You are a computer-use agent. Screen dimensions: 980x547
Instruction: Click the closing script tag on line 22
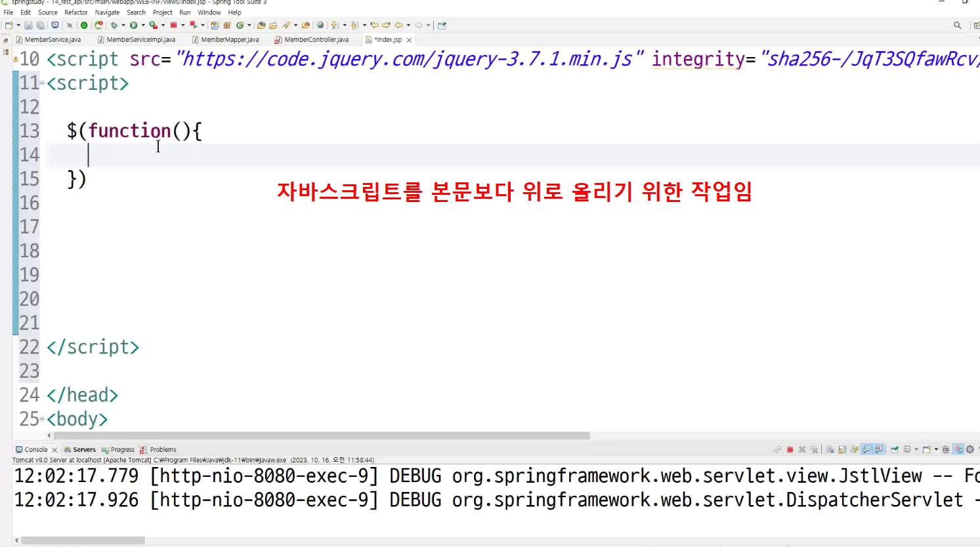click(93, 347)
